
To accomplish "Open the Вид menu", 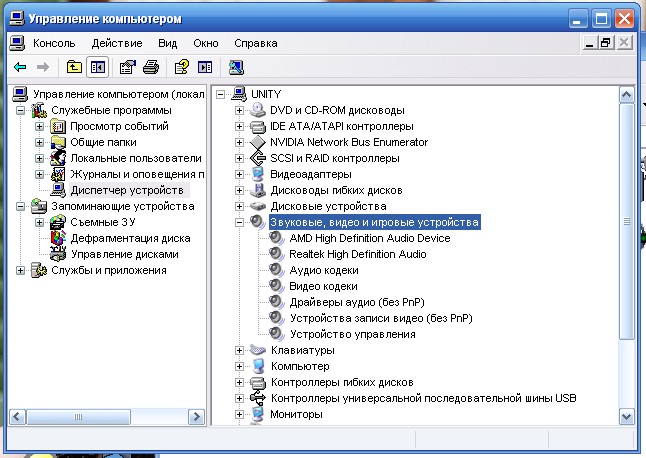I will pyautogui.click(x=167, y=43).
